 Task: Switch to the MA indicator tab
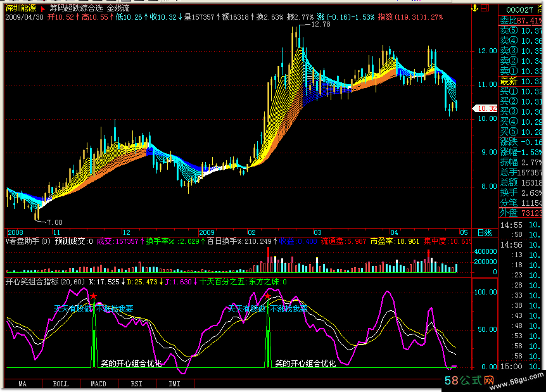(22, 384)
